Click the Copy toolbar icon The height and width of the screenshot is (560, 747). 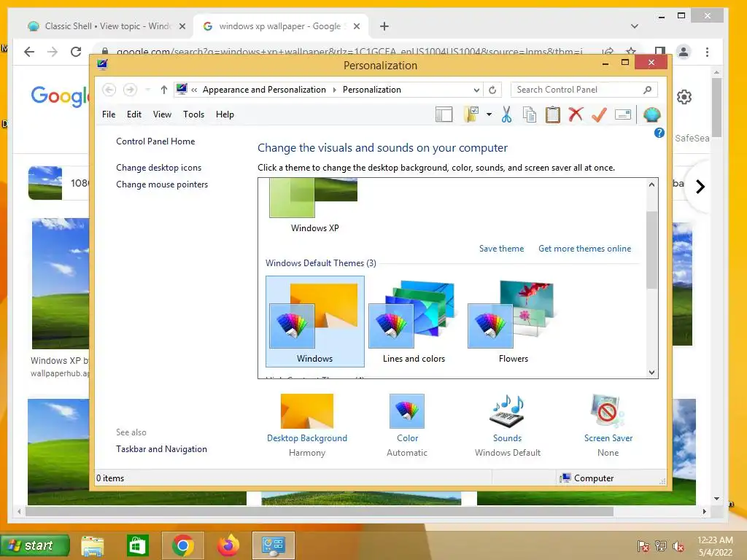tap(530, 114)
